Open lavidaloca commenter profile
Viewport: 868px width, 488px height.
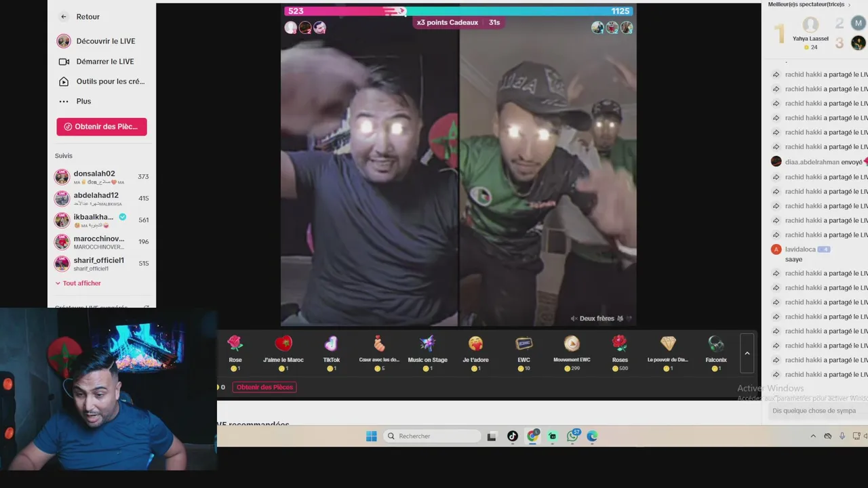(776, 249)
